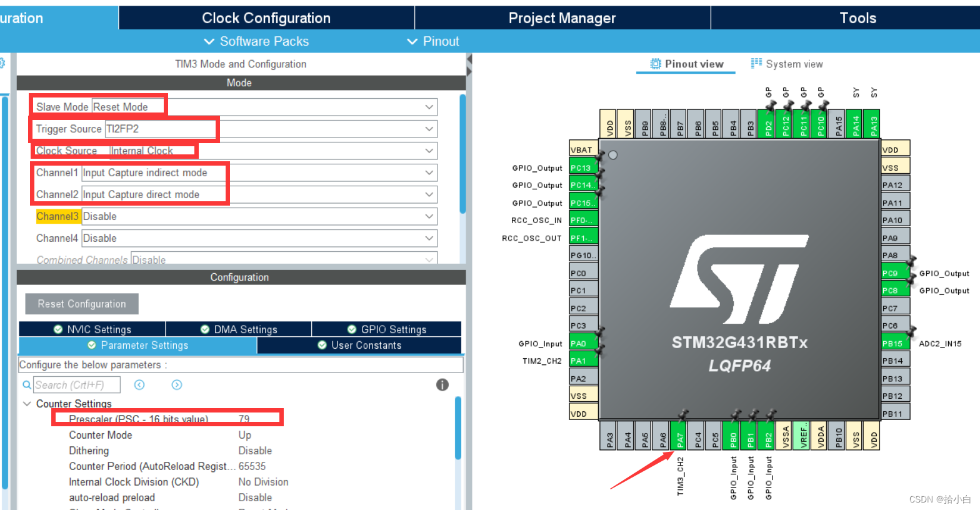Open the Channel3 dropdown
The width and height of the screenshot is (980, 510).
point(259,216)
